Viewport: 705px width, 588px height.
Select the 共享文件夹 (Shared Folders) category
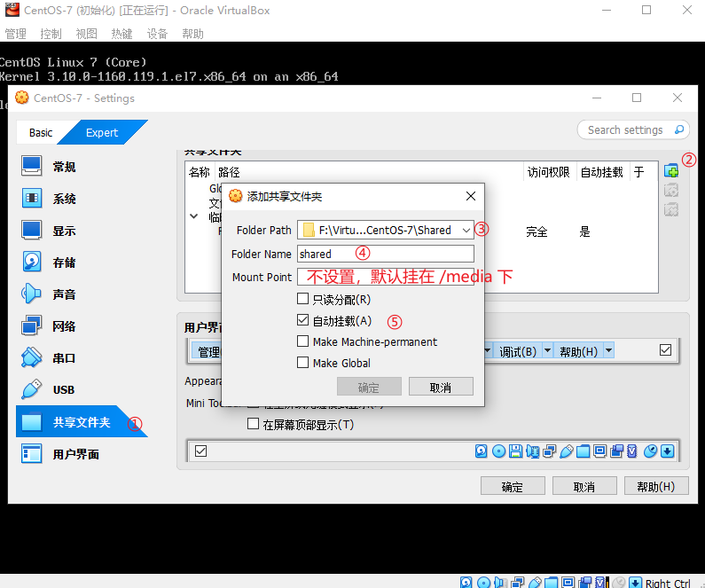81,421
